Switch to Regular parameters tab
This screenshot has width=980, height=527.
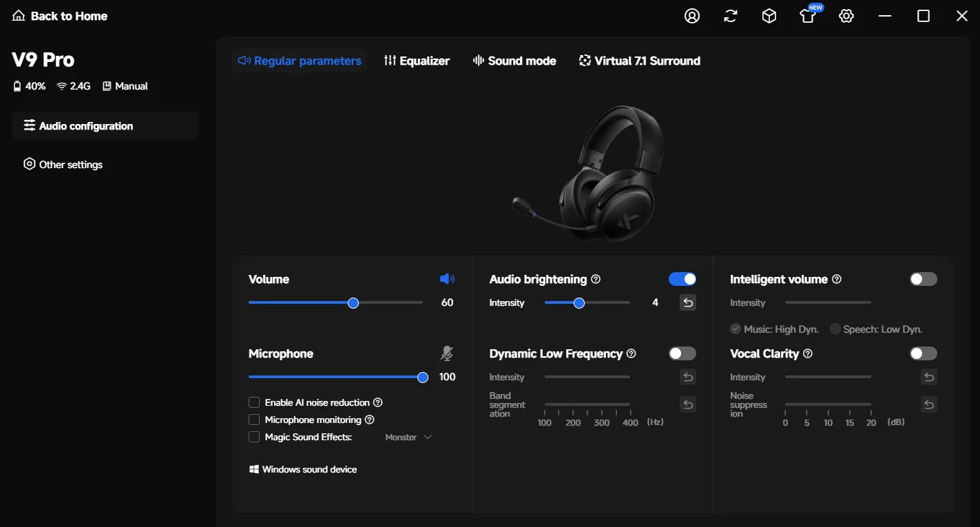300,61
